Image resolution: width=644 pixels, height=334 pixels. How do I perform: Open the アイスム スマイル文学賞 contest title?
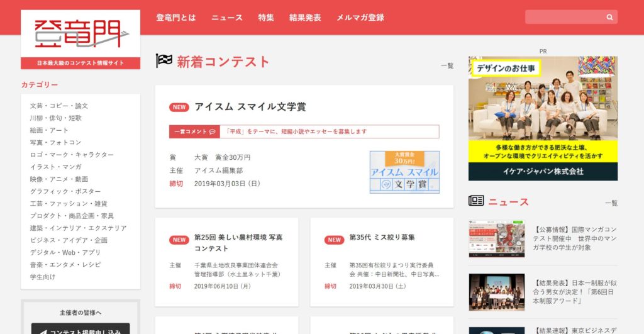250,107
